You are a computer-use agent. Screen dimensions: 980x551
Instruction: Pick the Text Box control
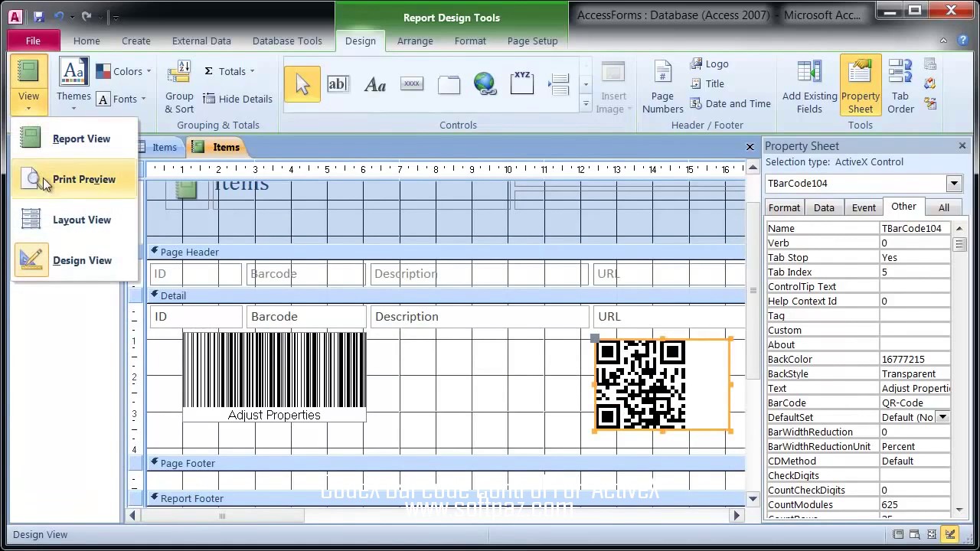coord(338,84)
